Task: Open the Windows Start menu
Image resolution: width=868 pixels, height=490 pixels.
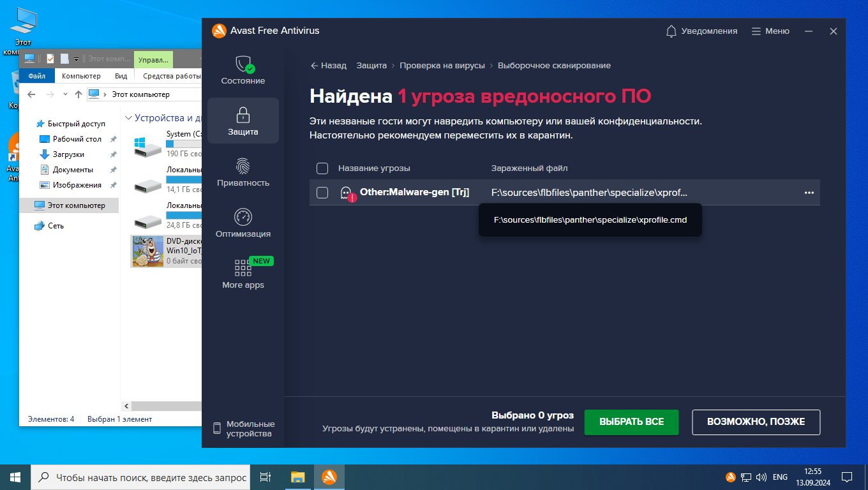Action: [x=15, y=477]
